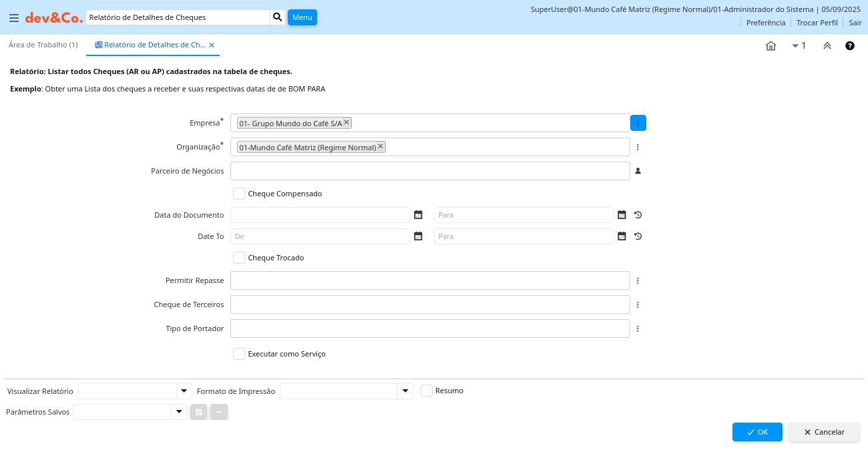Open Parceiro de Negócios person lookup
This screenshot has width=868, height=450.
638,171
